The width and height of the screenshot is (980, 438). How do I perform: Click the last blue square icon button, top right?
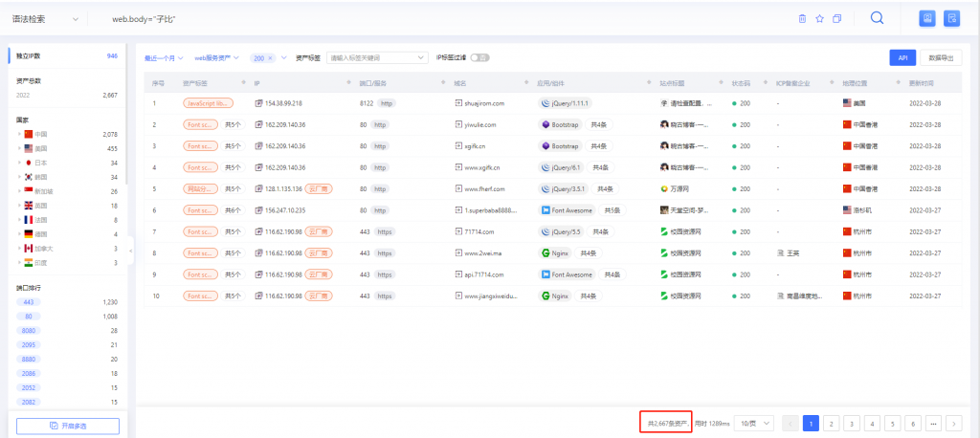[x=952, y=18]
